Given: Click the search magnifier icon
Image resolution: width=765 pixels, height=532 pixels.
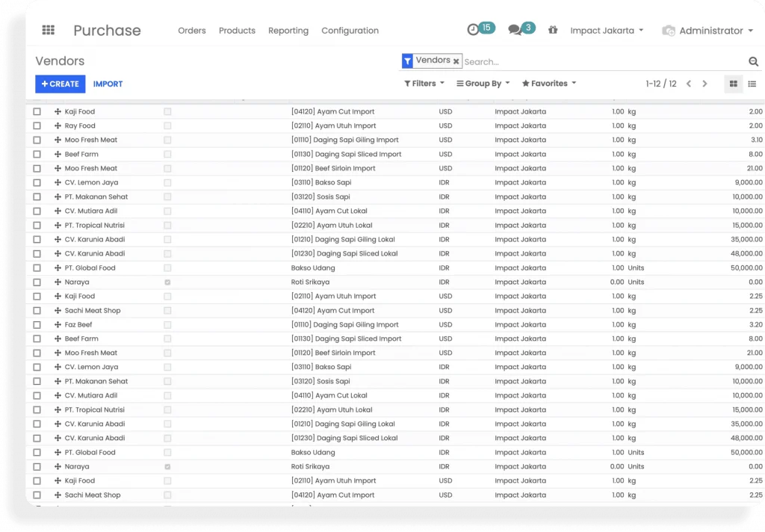Looking at the screenshot, I should tap(753, 61).
